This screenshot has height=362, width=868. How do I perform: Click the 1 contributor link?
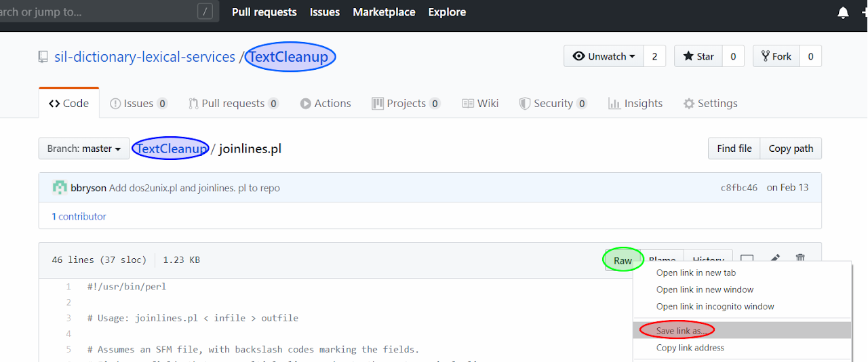click(x=79, y=216)
